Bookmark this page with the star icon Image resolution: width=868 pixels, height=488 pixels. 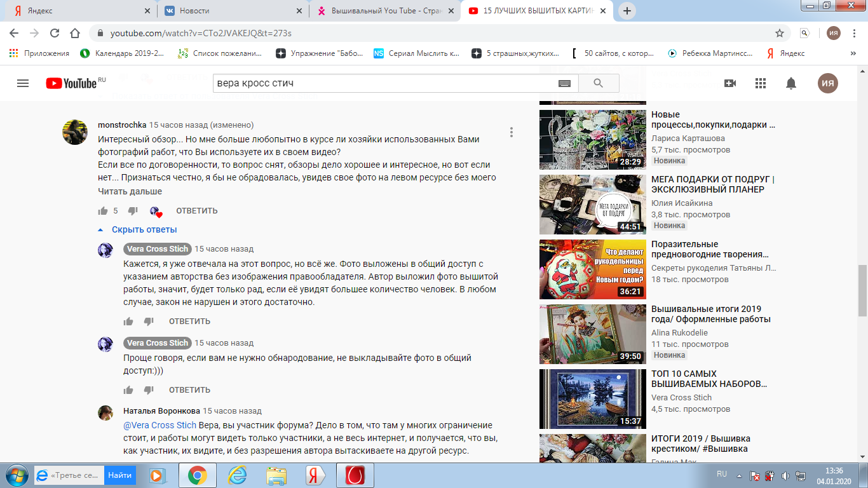780,33
